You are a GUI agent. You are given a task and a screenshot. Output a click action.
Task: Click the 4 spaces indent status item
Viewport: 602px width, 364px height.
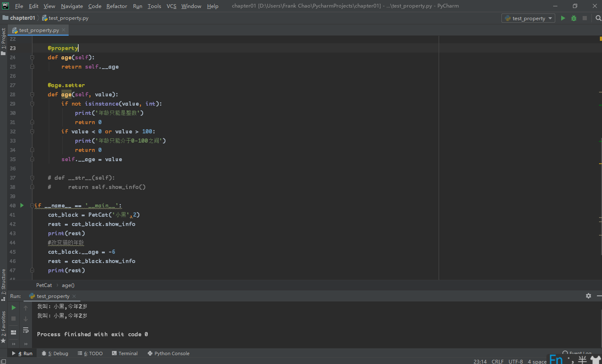[x=537, y=361]
